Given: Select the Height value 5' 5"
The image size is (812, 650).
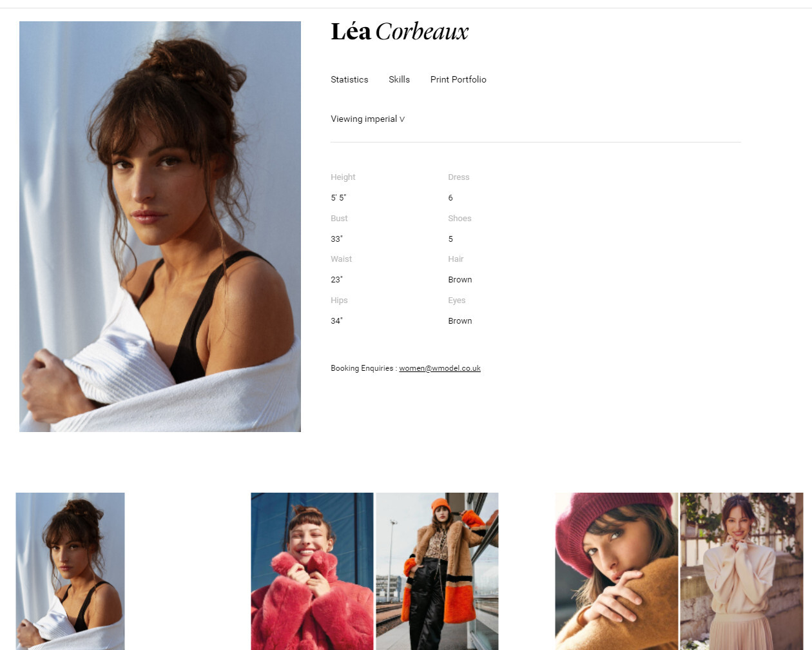Looking at the screenshot, I should (x=338, y=198).
